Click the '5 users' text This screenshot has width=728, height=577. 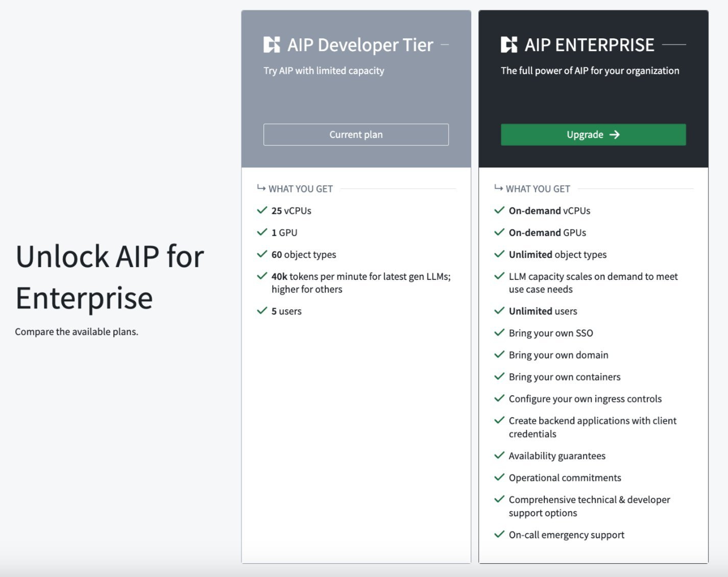pyautogui.click(x=286, y=311)
